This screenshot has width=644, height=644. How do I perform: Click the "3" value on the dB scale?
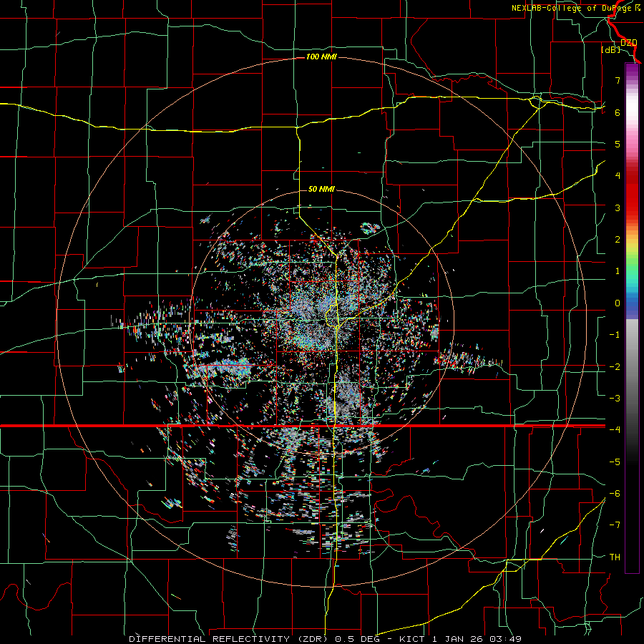tap(618, 208)
